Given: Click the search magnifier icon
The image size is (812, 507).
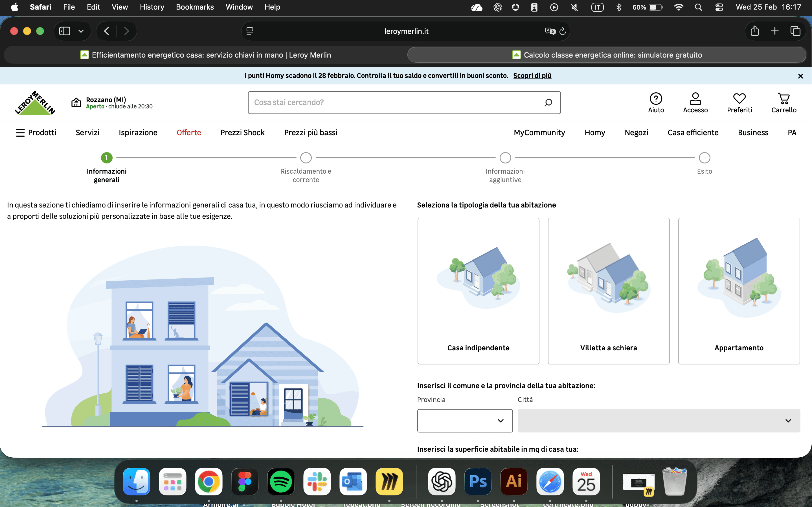Looking at the screenshot, I should 548,102.
